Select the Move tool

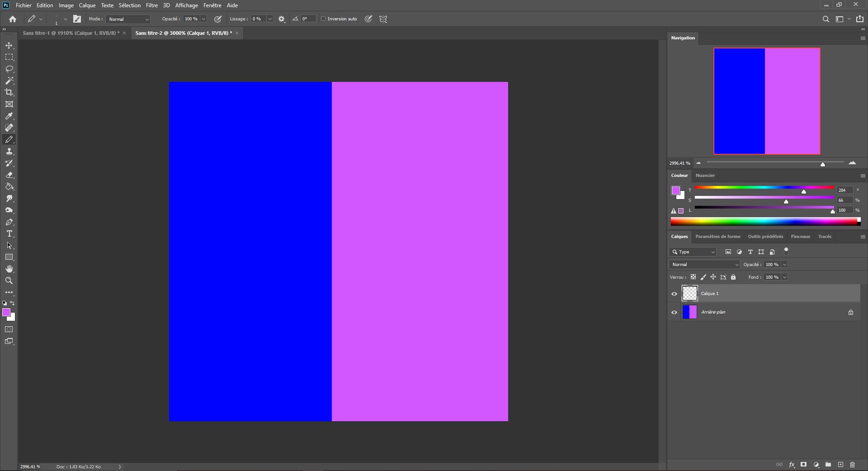(9, 45)
